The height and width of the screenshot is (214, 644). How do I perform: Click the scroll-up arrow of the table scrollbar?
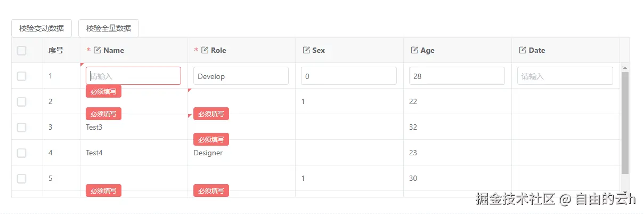point(625,67)
